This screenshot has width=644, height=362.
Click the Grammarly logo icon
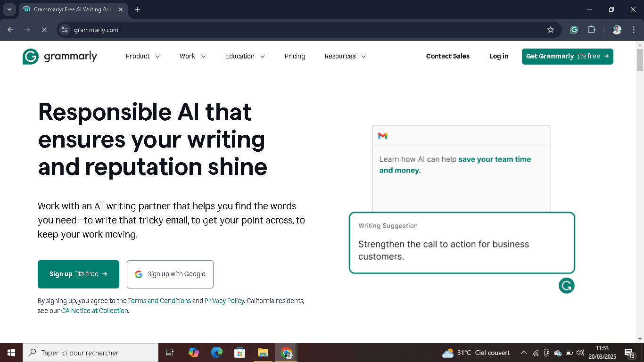[x=29, y=56]
